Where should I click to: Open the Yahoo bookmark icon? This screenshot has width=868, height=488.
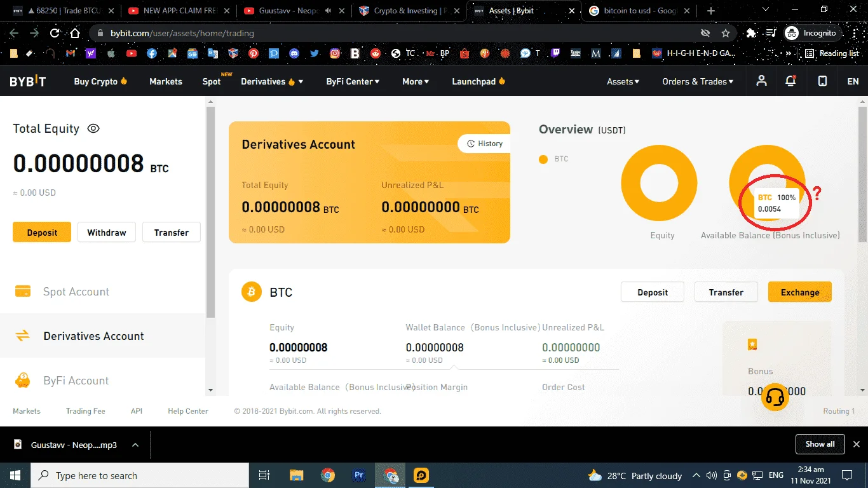[x=91, y=54]
